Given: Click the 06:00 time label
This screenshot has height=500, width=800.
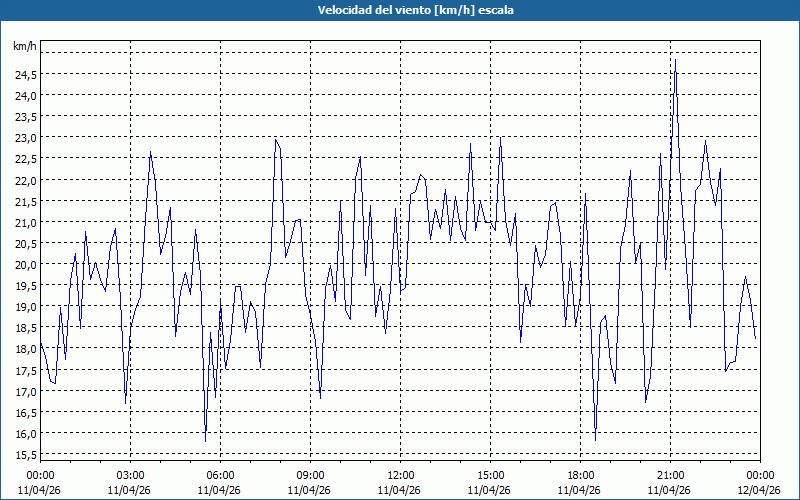Looking at the screenshot, I should (220, 475).
